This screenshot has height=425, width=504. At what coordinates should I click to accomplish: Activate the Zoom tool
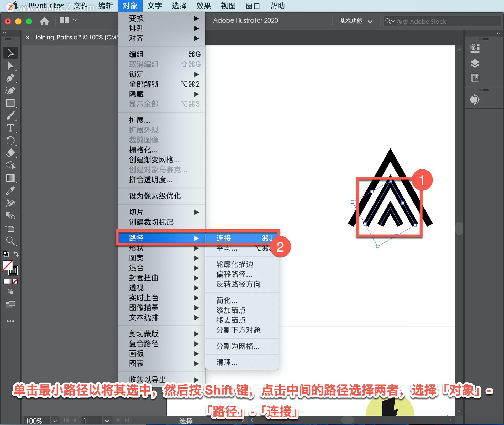pos(10,241)
